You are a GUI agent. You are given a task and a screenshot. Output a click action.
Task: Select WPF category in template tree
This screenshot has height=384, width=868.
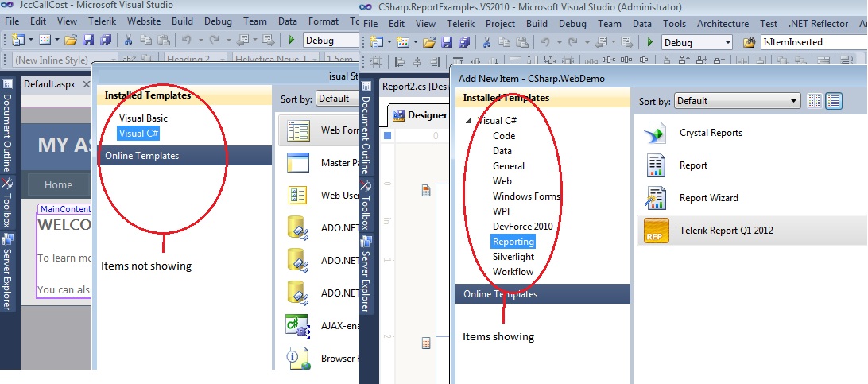tap(502, 211)
